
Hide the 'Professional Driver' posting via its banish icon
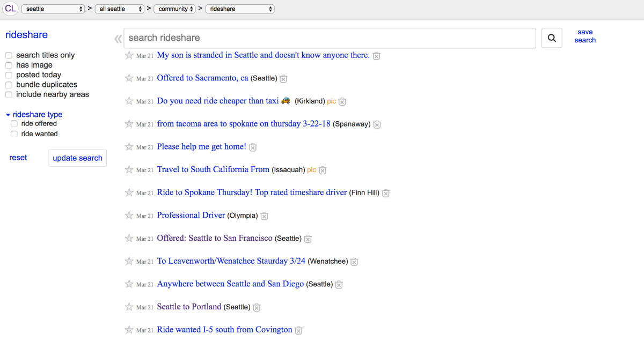[x=264, y=216]
